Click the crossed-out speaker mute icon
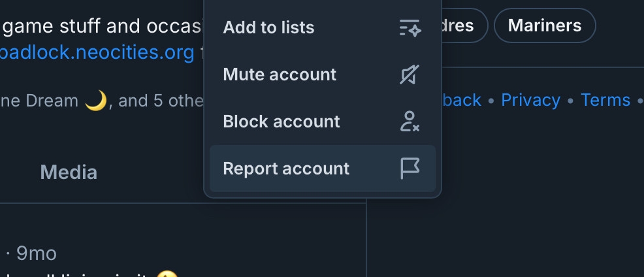This screenshot has height=277, width=644. pyautogui.click(x=410, y=75)
